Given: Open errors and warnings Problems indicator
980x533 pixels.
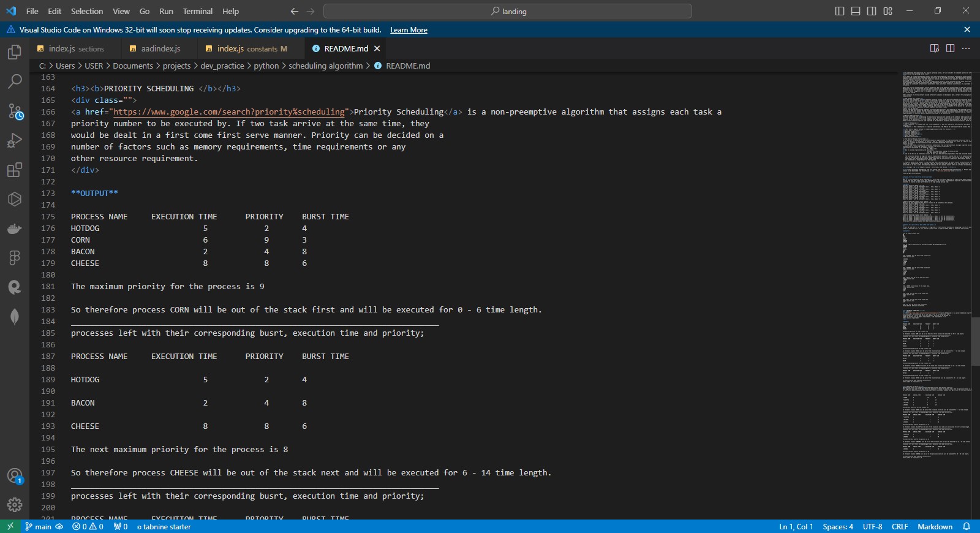Looking at the screenshot, I should (x=88, y=526).
